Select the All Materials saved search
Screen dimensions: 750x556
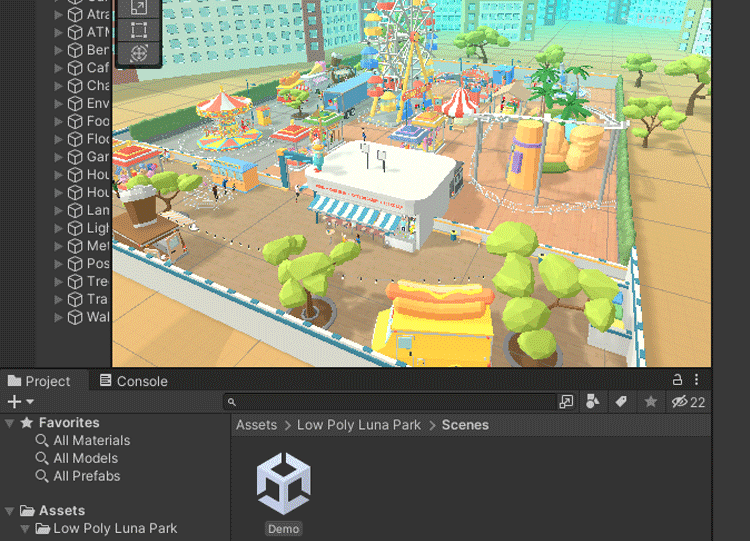pyautogui.click(x=91, y=441)
